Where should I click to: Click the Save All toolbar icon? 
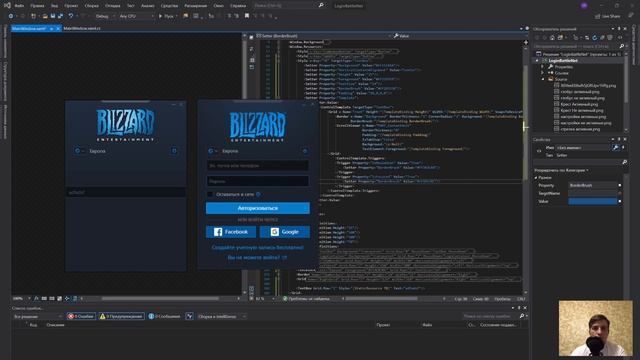coord(60,16)
